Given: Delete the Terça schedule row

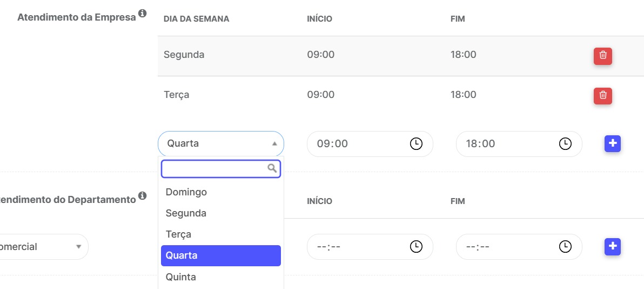Looking at the screenshot, I should (602, 96).
